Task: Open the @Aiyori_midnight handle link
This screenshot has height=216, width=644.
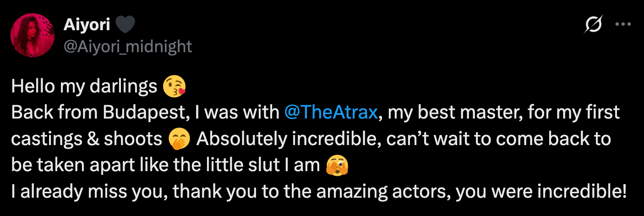Action: (x=127, y=46)
